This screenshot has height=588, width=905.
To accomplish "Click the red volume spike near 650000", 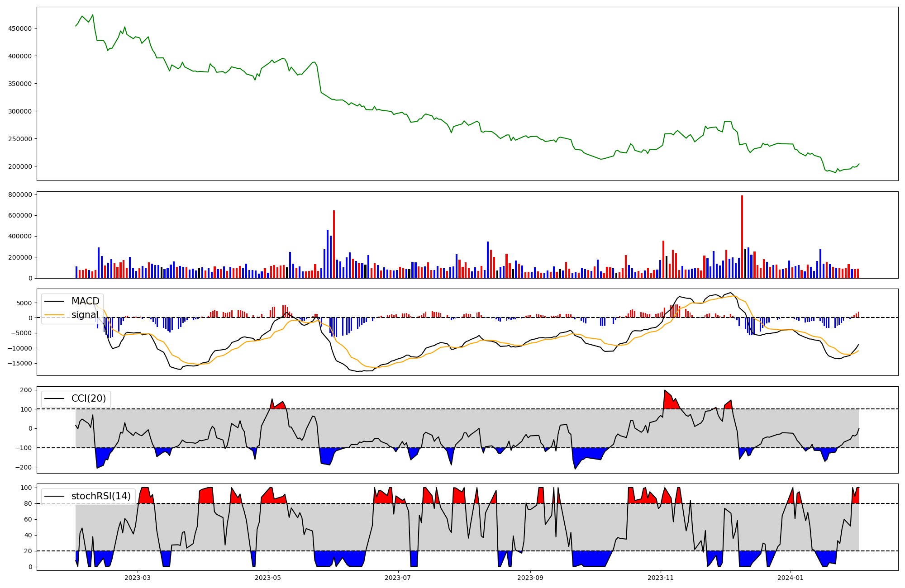I will 334,244.
